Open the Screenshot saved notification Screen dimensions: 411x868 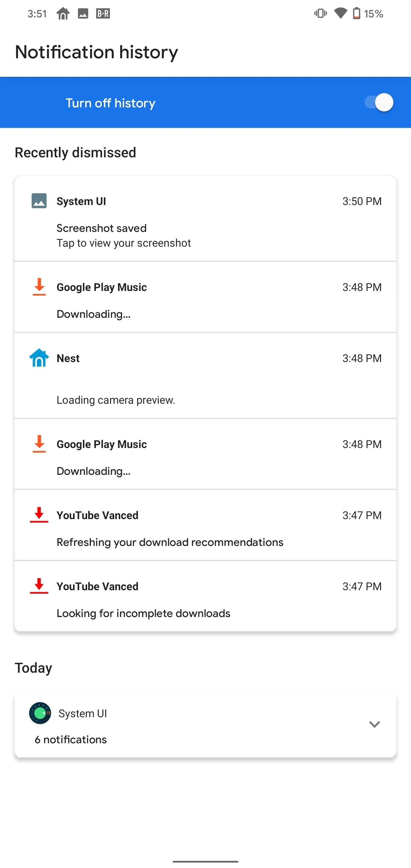click(x=101, y=228)
